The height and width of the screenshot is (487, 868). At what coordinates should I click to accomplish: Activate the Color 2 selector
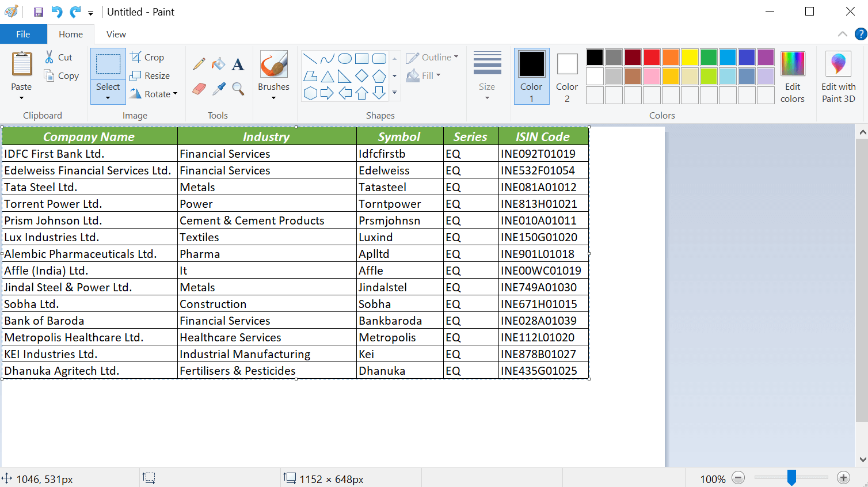[567, 76]
